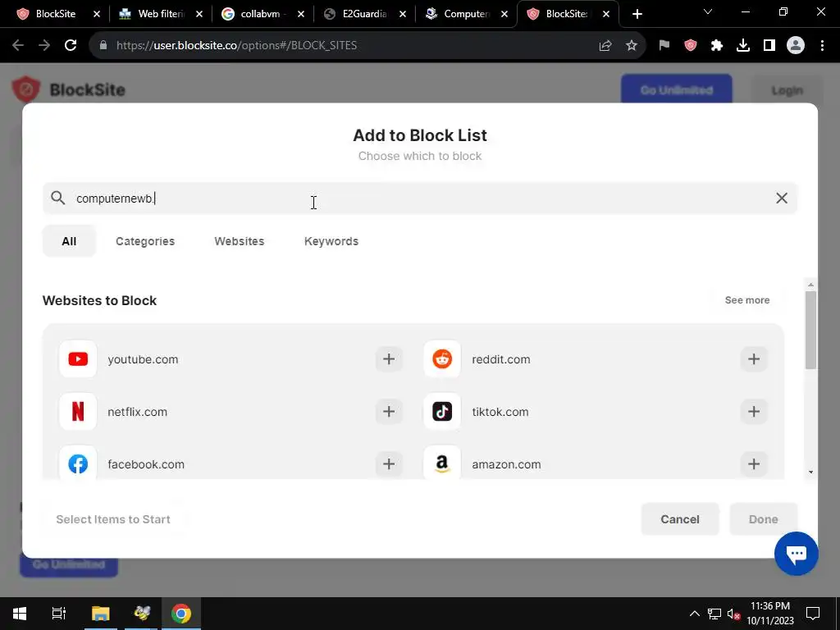Toggle the Chrome side panel icon
This screenshot has width=840, height=630.
click(x=769, y=46)
